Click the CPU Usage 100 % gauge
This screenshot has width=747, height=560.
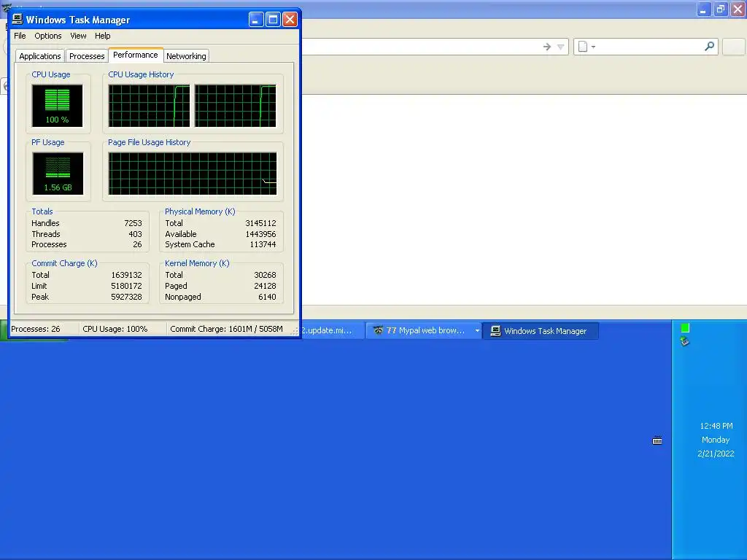pyautogui.click(x=57, y=106)
